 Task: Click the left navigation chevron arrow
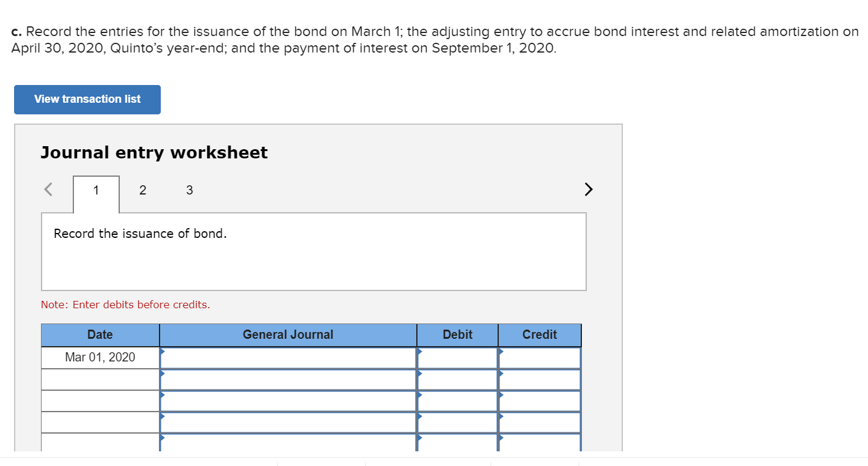point(47,189)
